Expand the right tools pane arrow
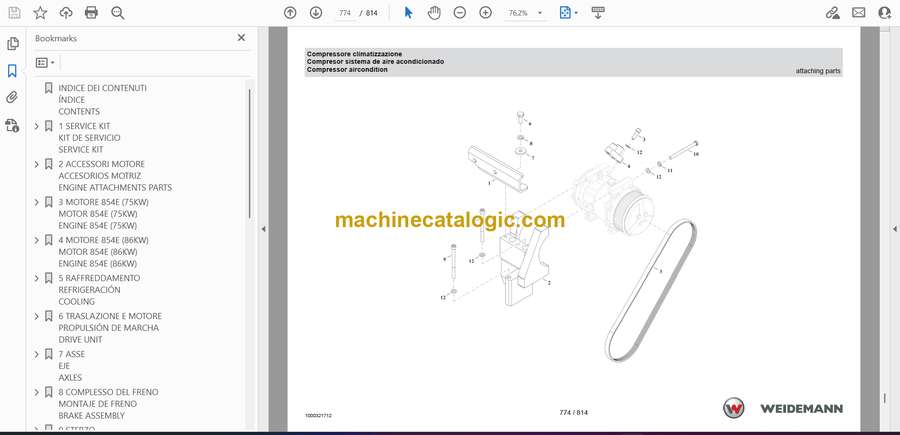This screenshot has height=435, width=900. tap(894, 229)
